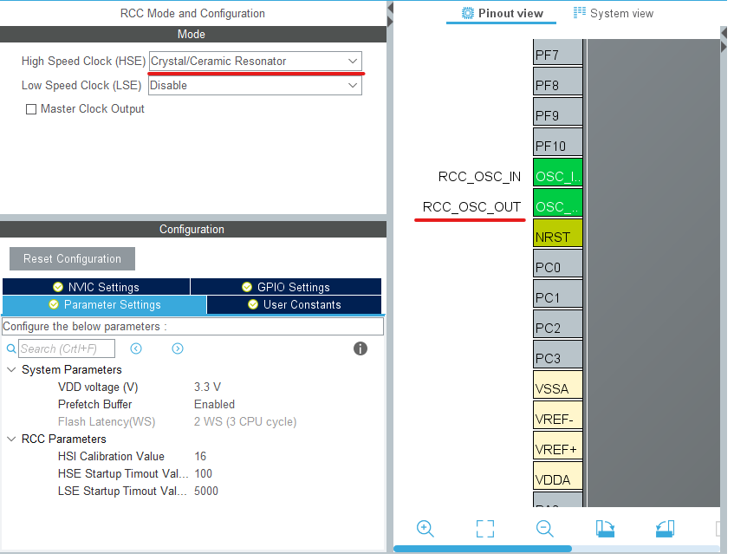Zoom in on the pinout view
This screenshot has height=560, width=734.
(x=425, y=528)
